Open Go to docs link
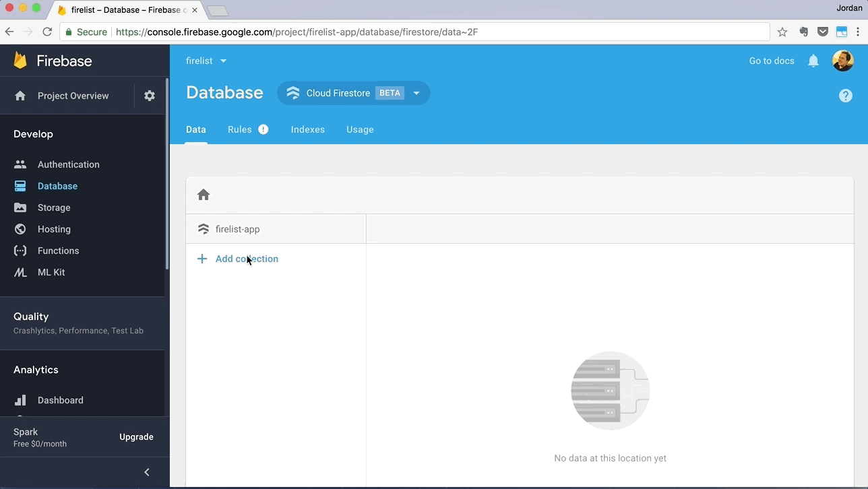 pos(772,61)
